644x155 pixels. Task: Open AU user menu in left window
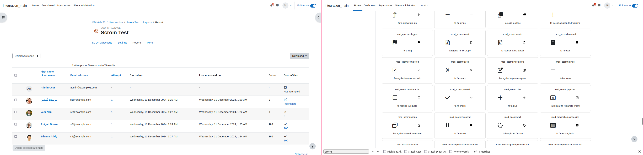coord(287,5)
